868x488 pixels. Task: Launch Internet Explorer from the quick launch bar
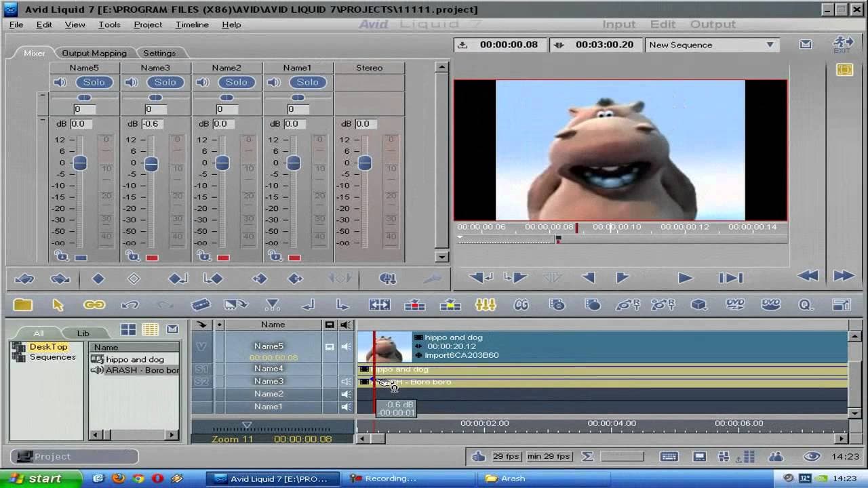pos(98,479)
